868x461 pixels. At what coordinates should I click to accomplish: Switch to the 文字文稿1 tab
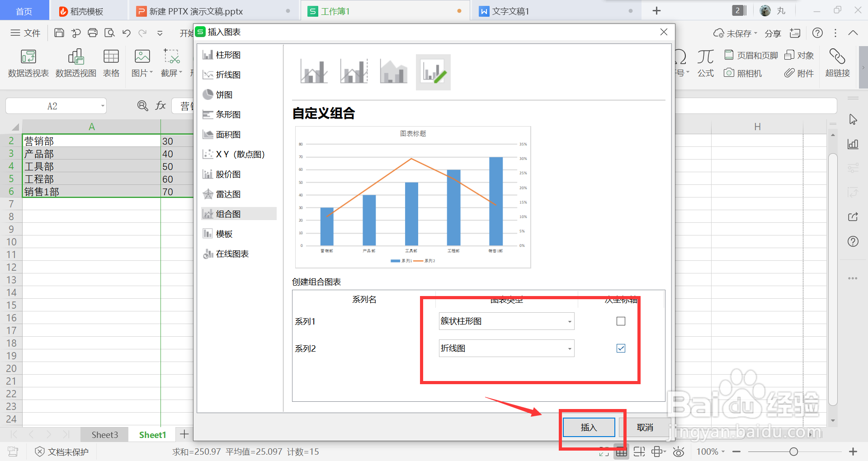point(556,11)
